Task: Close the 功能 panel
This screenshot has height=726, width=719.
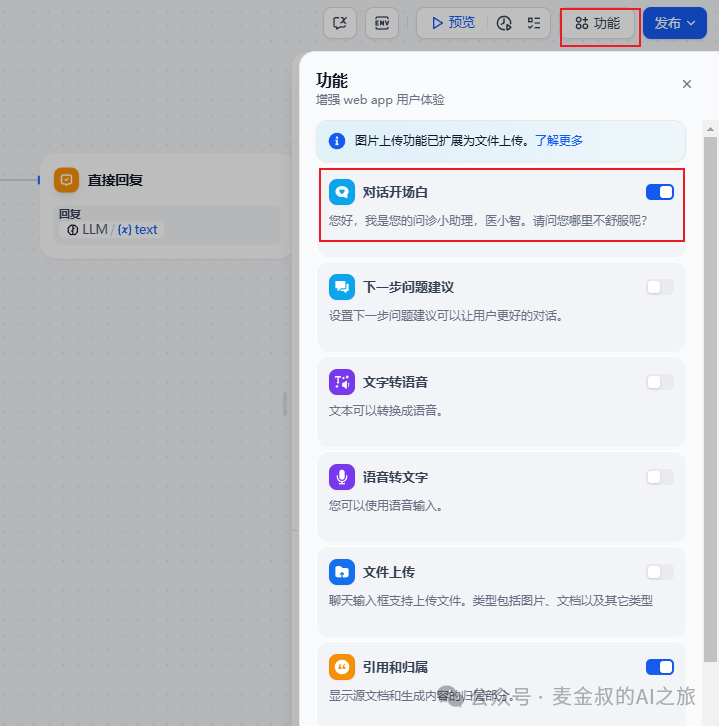Action: (x=687, y=84)
